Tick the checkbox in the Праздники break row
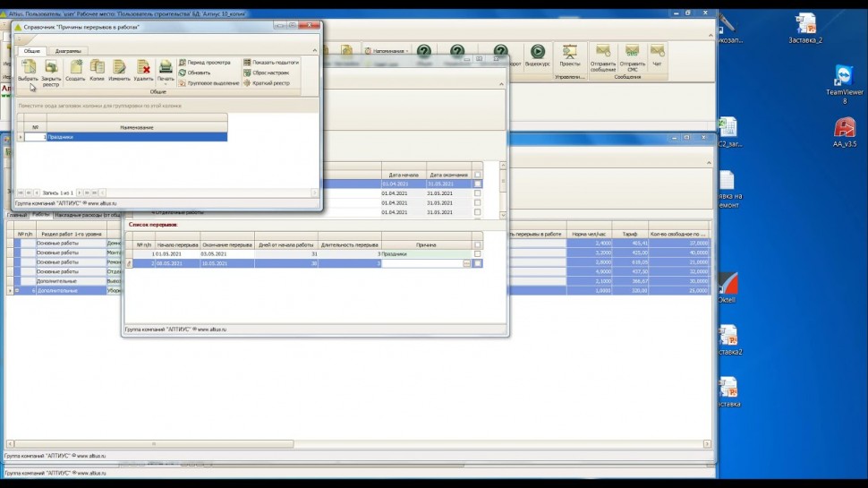Viewport: 868px width, 488px height. [477, 254]
